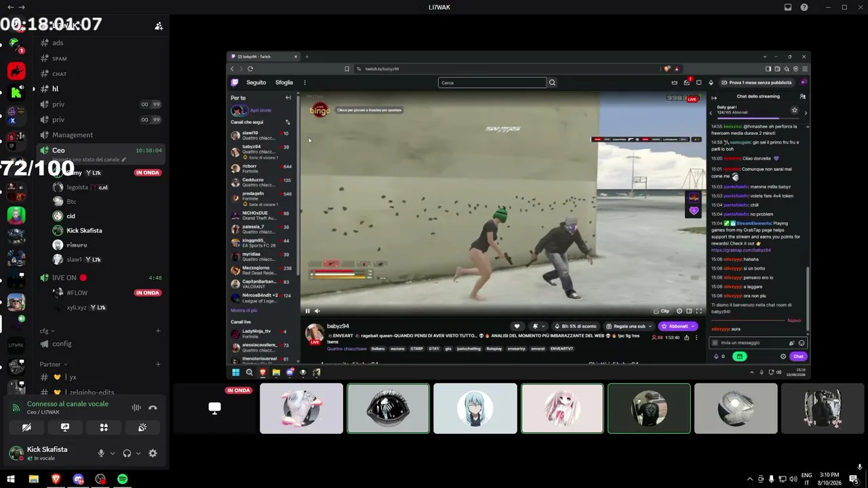The height and width of the screenshot is (488, 868).
Task: Disconnect from the voice channel
Action: 153,408
